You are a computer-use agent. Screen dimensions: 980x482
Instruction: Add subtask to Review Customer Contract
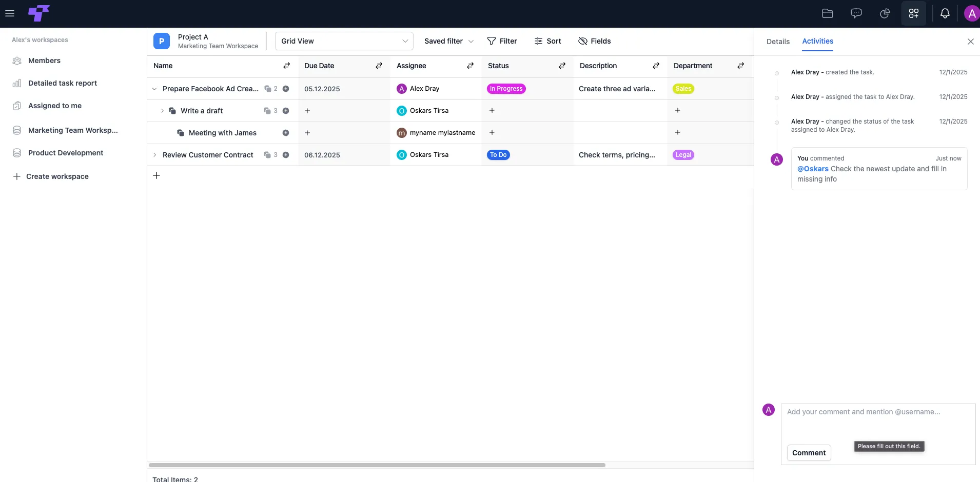(x=286, y=155)
